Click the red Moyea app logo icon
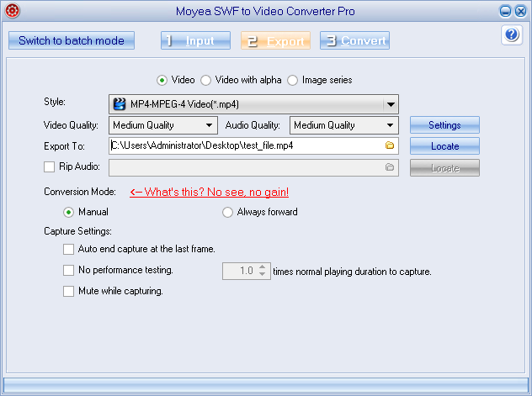 pyautogui.click(x=13, y=10)
